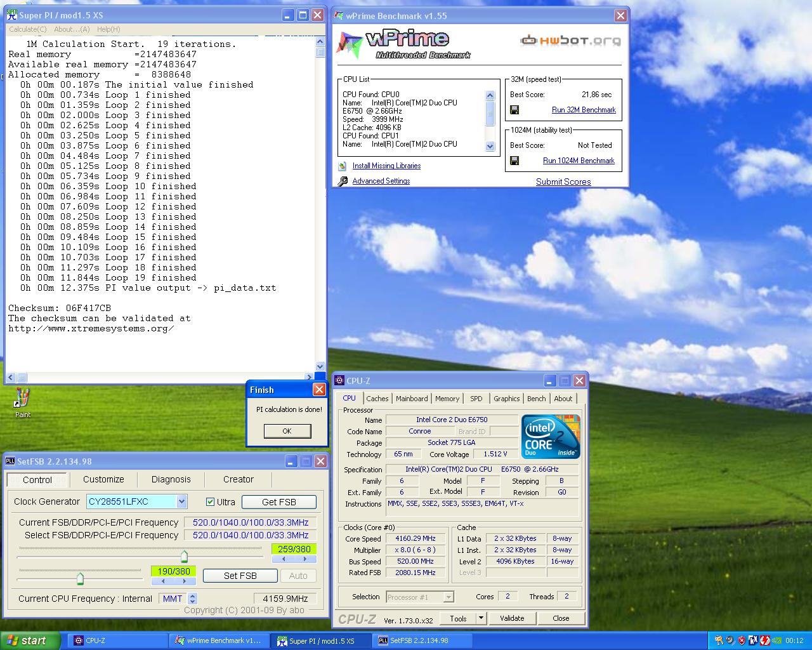Switch to the Graphics tab in CPU-Z
Viewport: 812px width, 650px height.
point(506,399)
